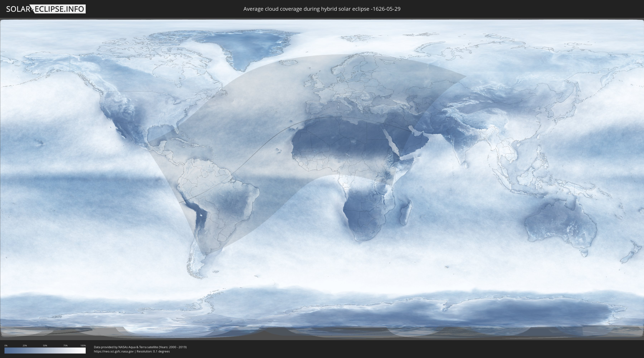Click "Data provided by NASAs Aqua & Terra satellite" text

[x=126, y=347]
